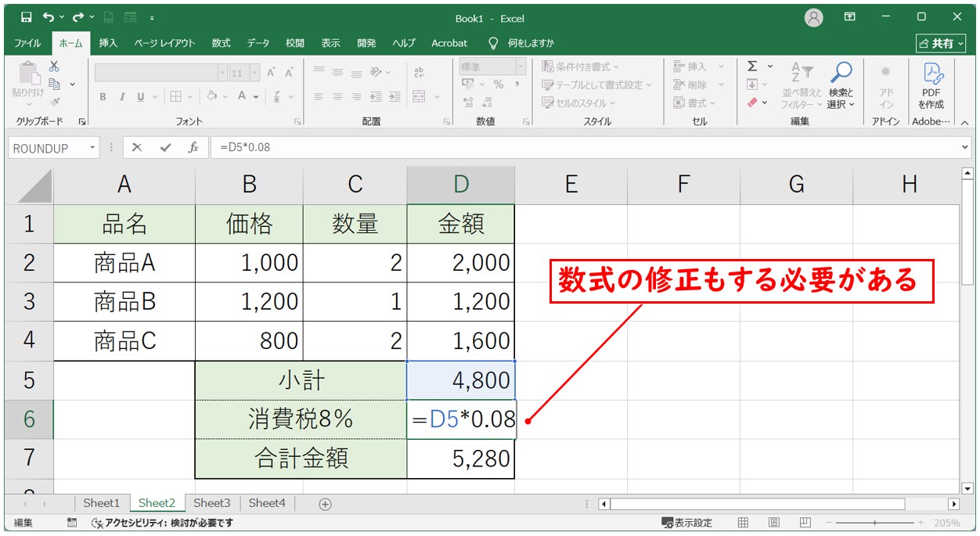Switch to Page Break Preview in status bar
The image size is (980, 536).
coord(805,523)
